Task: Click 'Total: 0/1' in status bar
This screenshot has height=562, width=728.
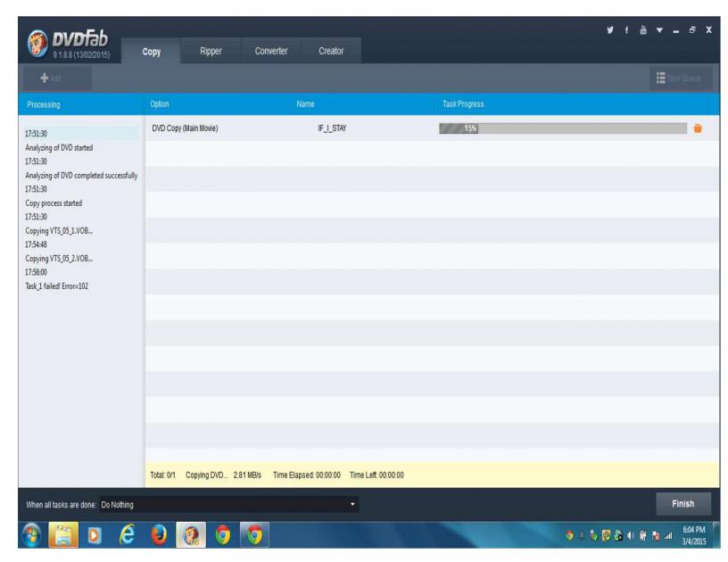Action: point(163,475)
